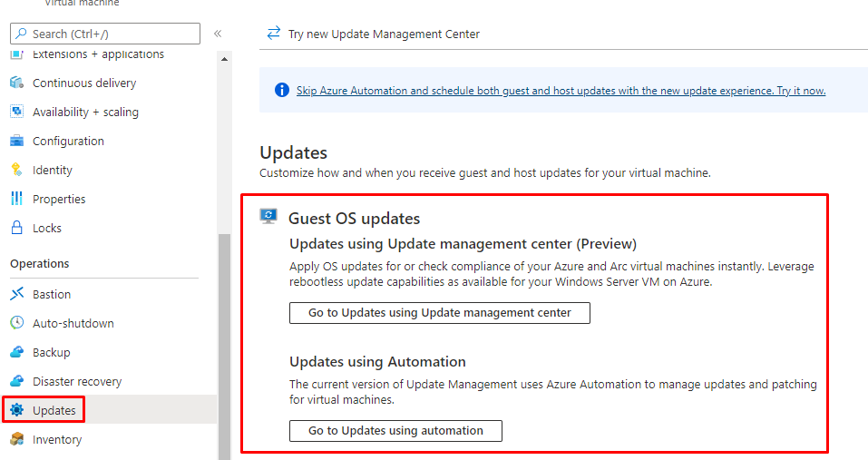This screenshot has width=868, height=460.
Task: Open Inventory menu item
Action: point(57,440)
